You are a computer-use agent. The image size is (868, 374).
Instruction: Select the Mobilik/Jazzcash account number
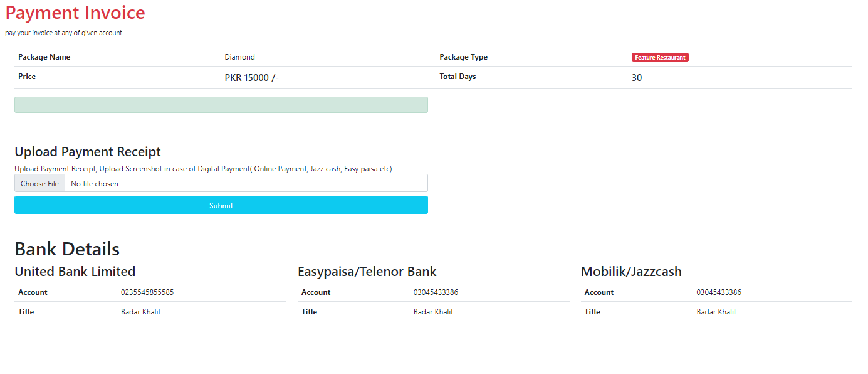pyautogui.click(x=719, y=292)
